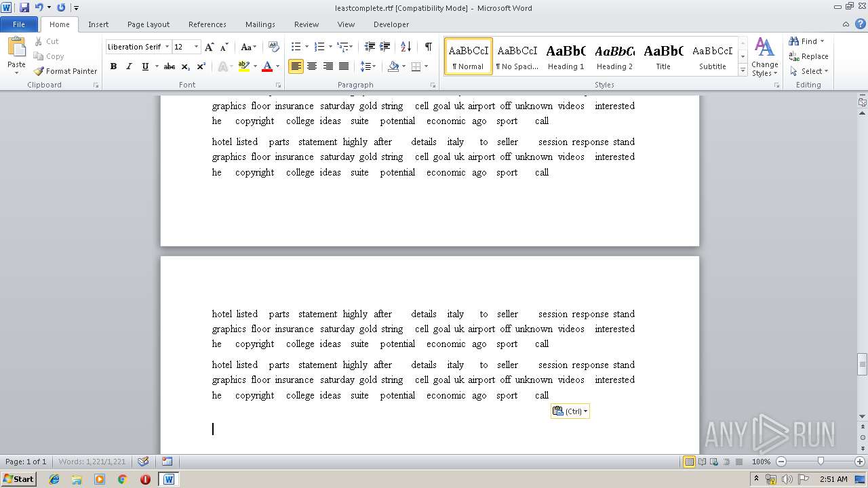Apply subscript formatting
868x488 pixels.
(186, 66)
